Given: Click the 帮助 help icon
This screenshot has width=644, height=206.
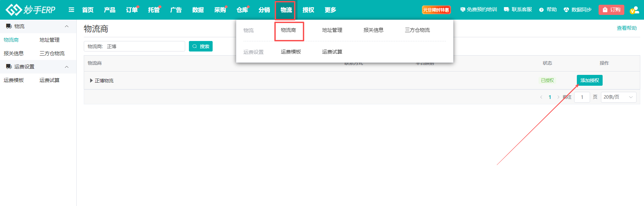Looking at the screenshot, I should click(x=541, y=10).
